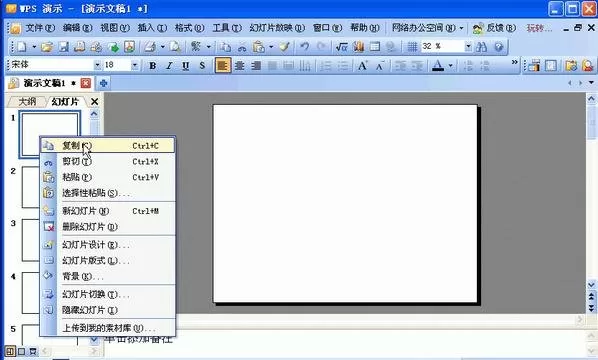
Task: Click the Find binoculars icon
Action: (x=482, y=47)
